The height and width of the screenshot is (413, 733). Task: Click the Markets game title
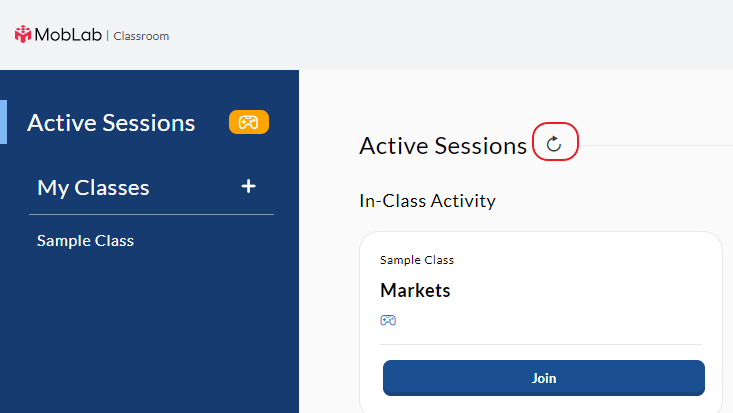[x=415, y=290]
